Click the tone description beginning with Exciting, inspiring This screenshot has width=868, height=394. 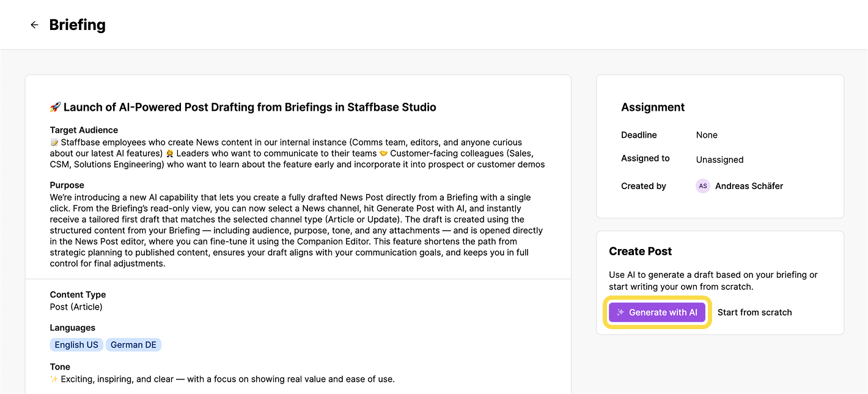pos(227,379)
